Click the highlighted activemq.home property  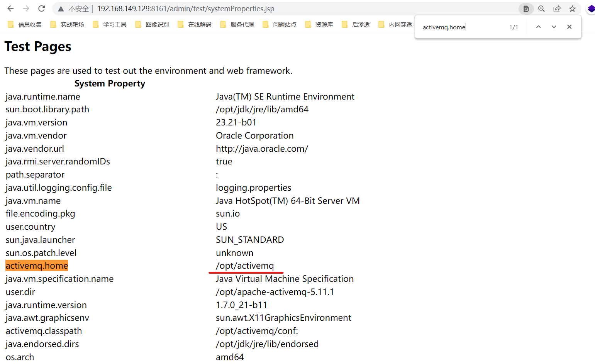[x=37, y=266]
